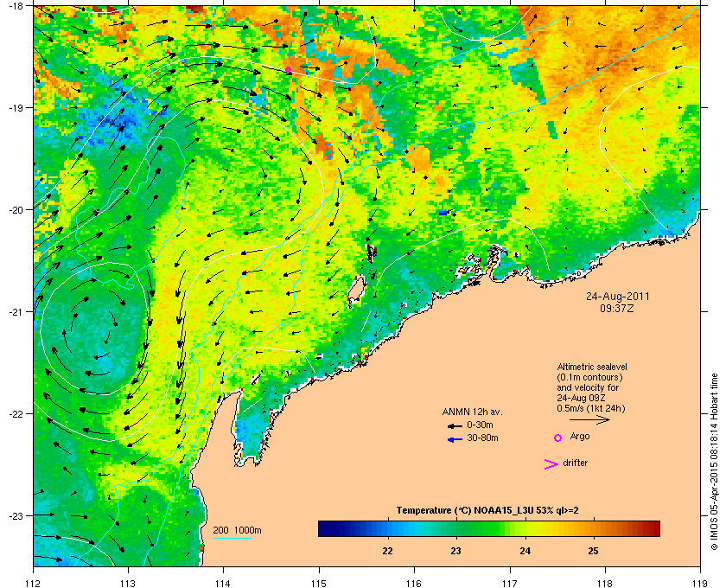Screen dimensions: 726x588
Task: Click the -19 latitude axis label
Action: 16,107
